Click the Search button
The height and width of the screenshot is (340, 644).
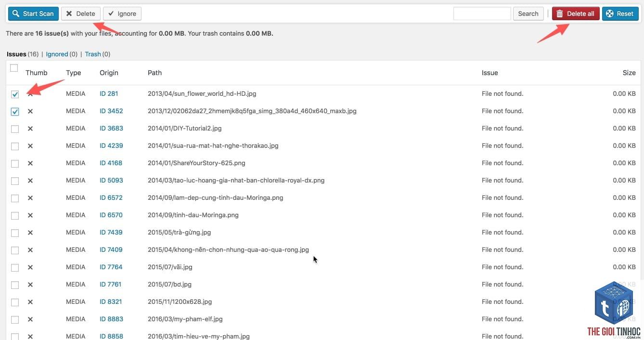pyautogui.click(x=528, y=13)
